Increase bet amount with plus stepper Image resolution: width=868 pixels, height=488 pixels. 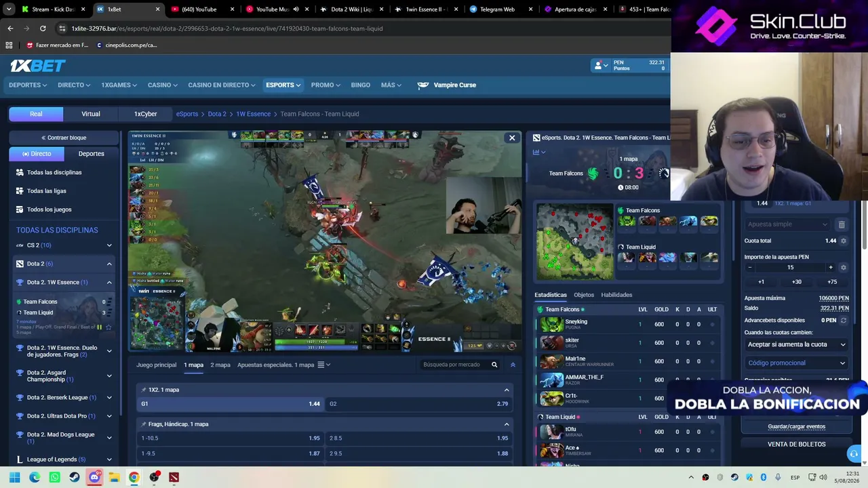(831, 268)
